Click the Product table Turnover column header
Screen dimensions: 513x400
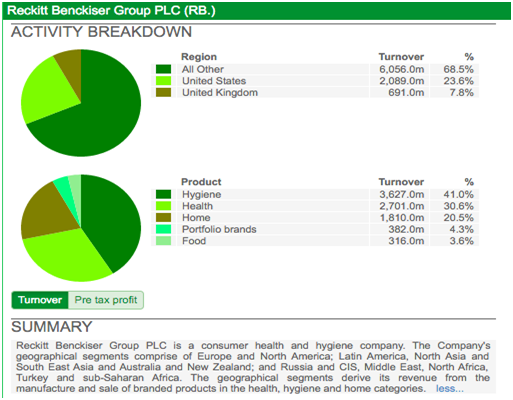point(401,182)
